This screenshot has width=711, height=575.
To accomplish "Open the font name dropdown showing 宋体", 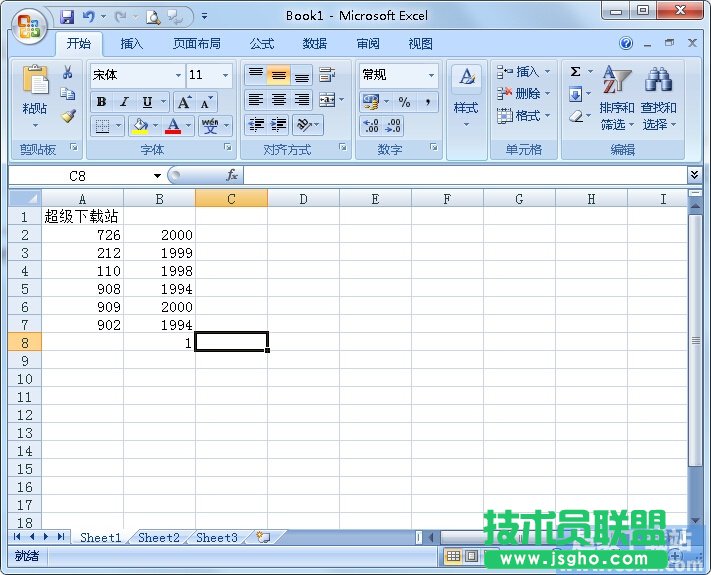I will coord(178,75).
